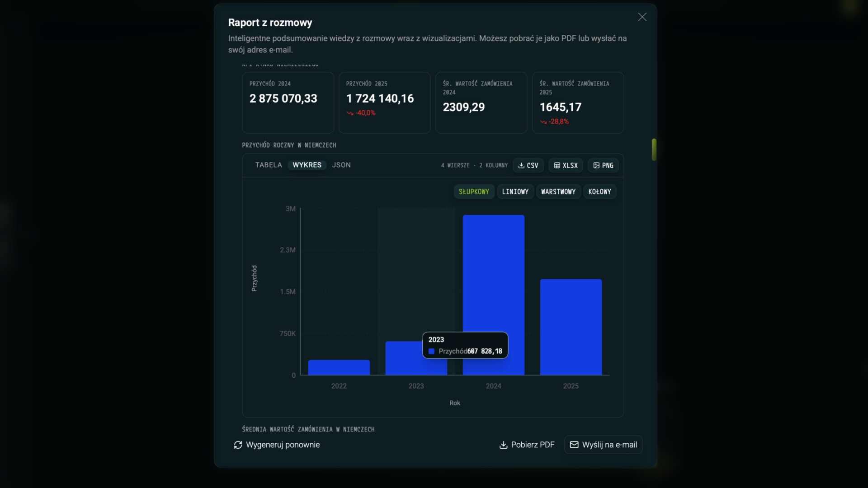The width and height of the screenshot is (868, 488).
Task: Click the 2024 x-axis label
Action: coord(494,386)
